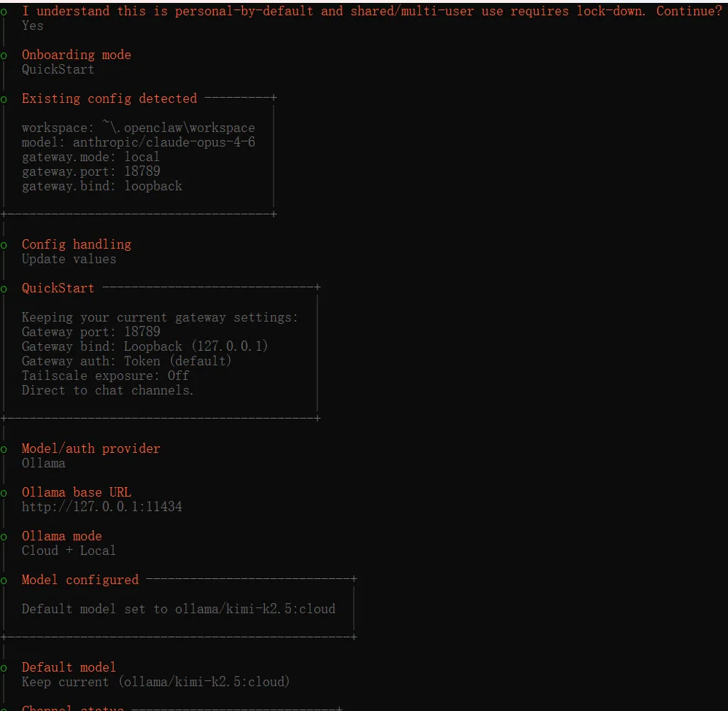Click the 'Yes' answer at the top

[x=33, y=26]
